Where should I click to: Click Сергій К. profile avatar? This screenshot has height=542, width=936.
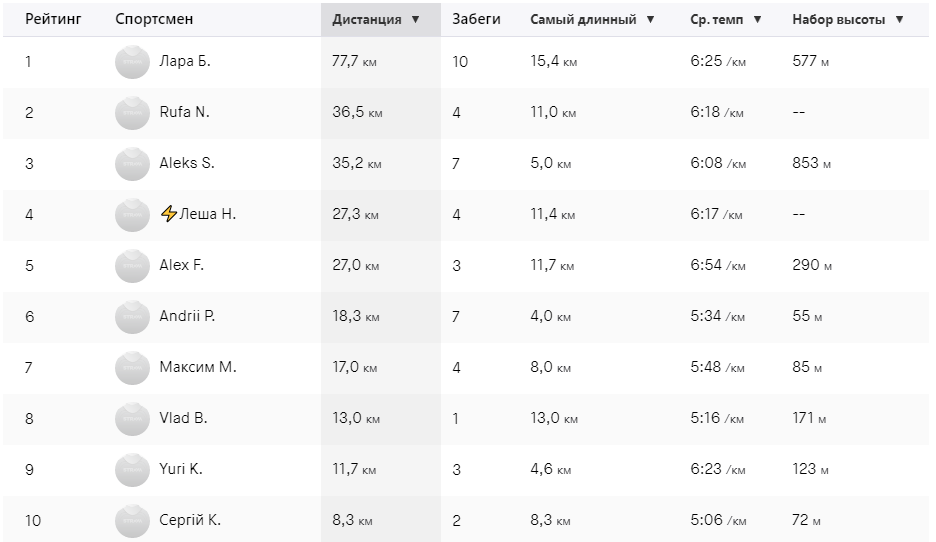132,521
